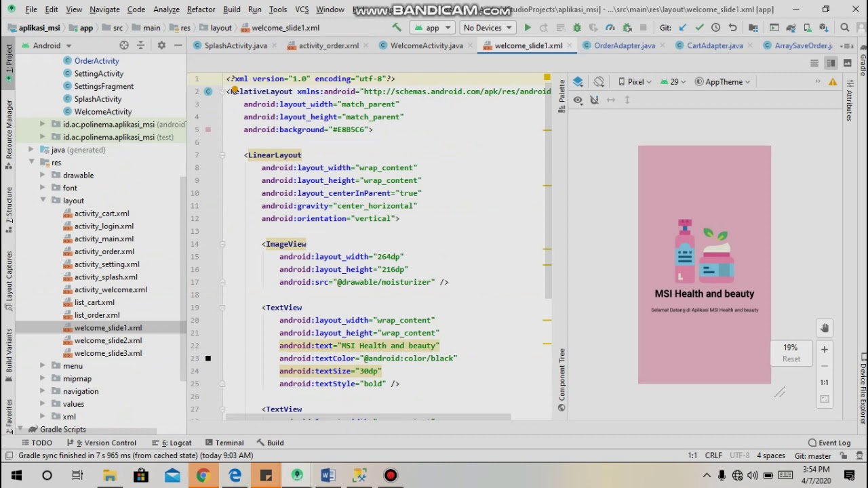Image resolution: width=868 pixels, height=488 pixels.
Task: Start debugging with the Debug bug icon
Action: (577, 28)
